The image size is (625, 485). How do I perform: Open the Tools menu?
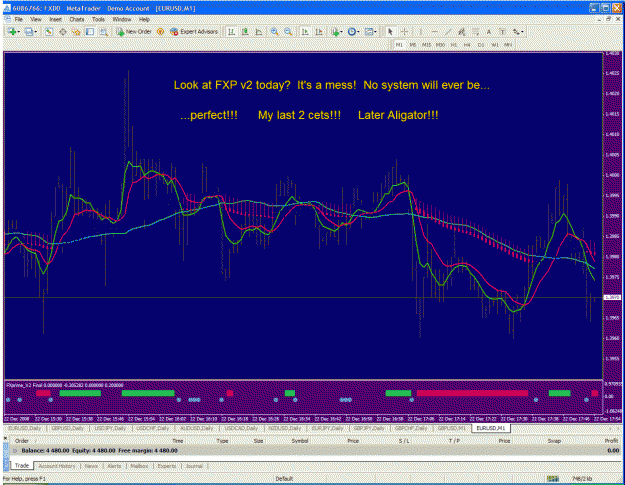[98, 19]
